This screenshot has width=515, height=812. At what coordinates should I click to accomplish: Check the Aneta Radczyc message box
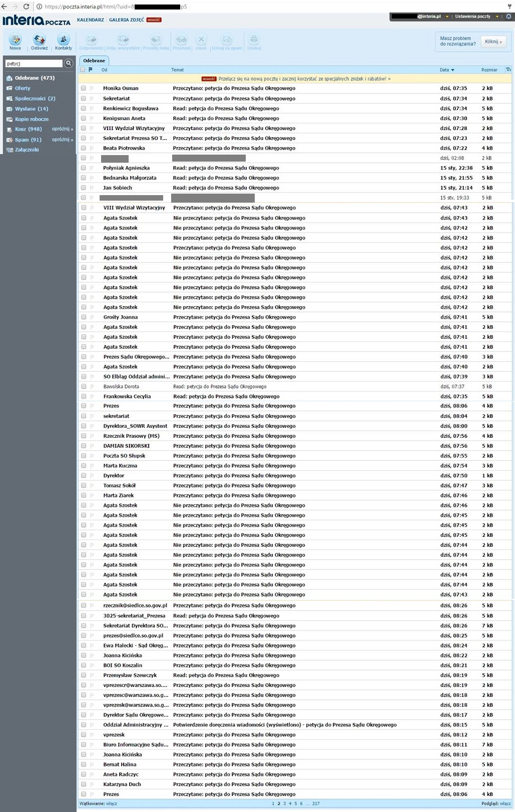click(x=84, y=774)
